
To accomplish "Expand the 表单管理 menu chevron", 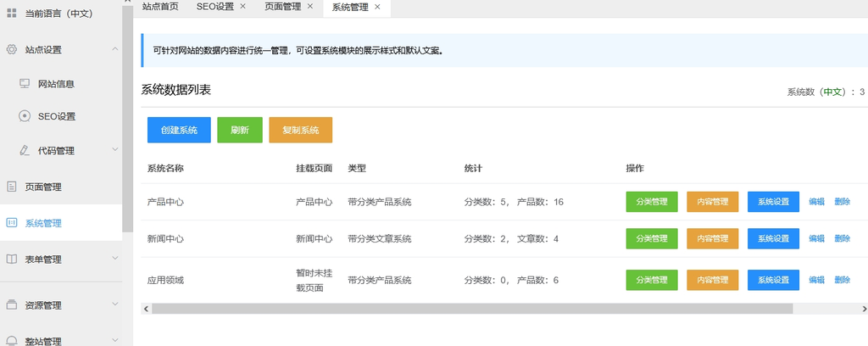I will (x=114, y=258).
